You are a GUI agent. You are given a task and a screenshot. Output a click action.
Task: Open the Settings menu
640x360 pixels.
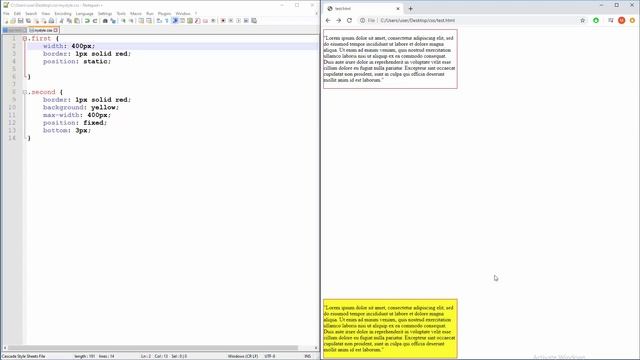tap(105, 13)
